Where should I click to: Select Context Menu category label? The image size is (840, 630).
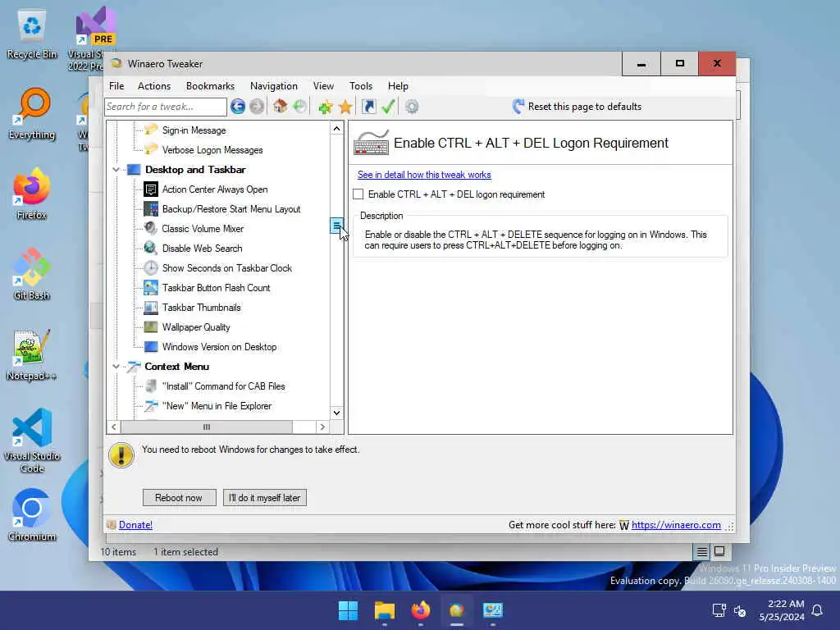coord(177,367)
